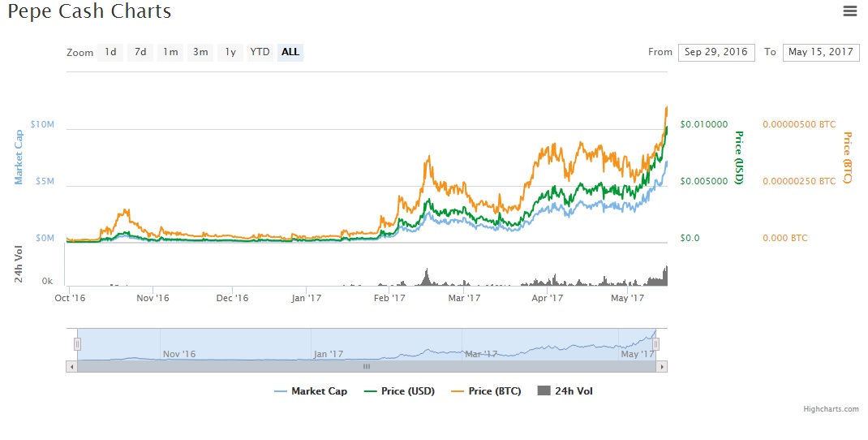Screen dimensions: 868x440
Task: Click the navigator scrollbar left arrow
Action: click(x=71, y=367)
